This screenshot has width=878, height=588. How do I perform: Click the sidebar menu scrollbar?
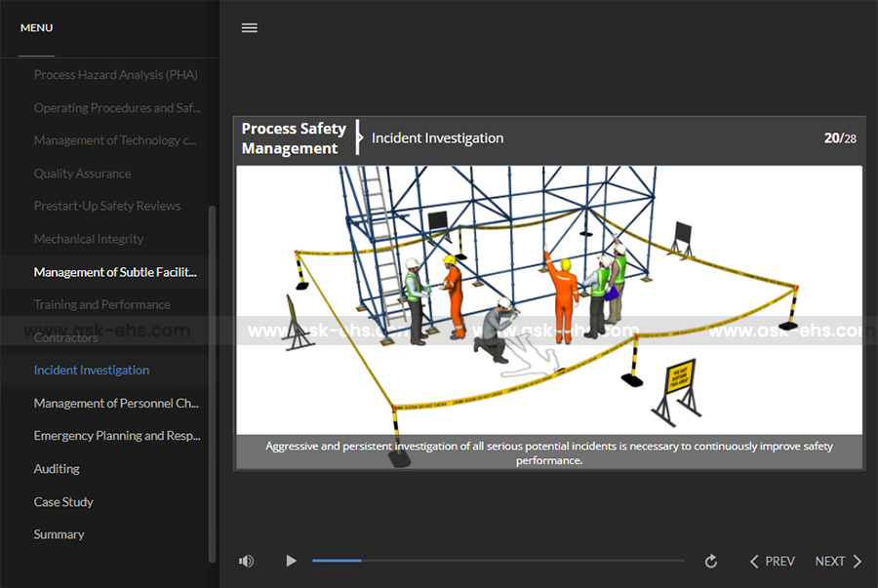(213, 380)
